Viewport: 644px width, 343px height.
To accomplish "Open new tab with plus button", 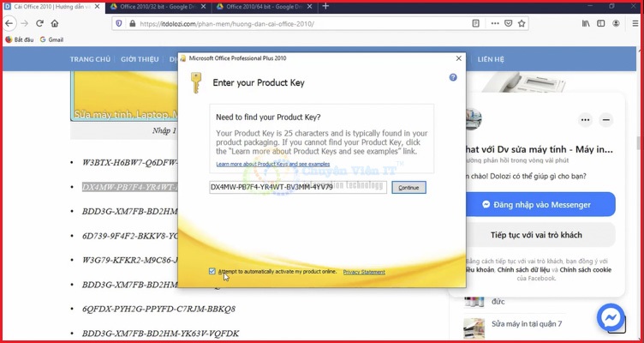I will [325, 6].
